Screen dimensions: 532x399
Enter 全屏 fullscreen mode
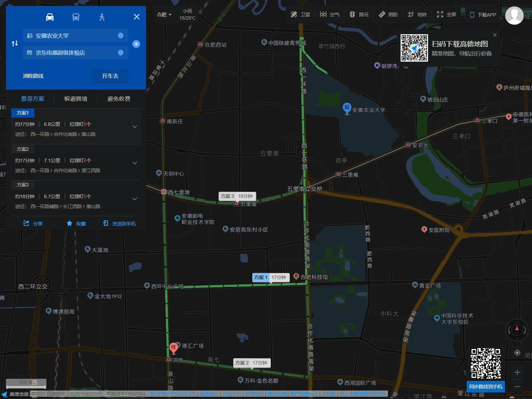447,15
